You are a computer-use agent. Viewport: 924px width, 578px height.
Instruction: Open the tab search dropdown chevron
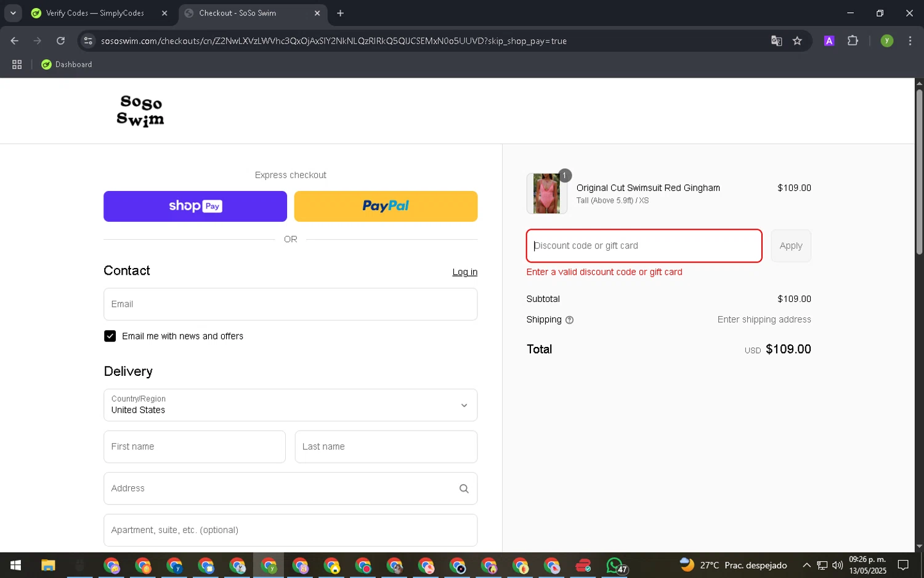[x=13, y=13]
